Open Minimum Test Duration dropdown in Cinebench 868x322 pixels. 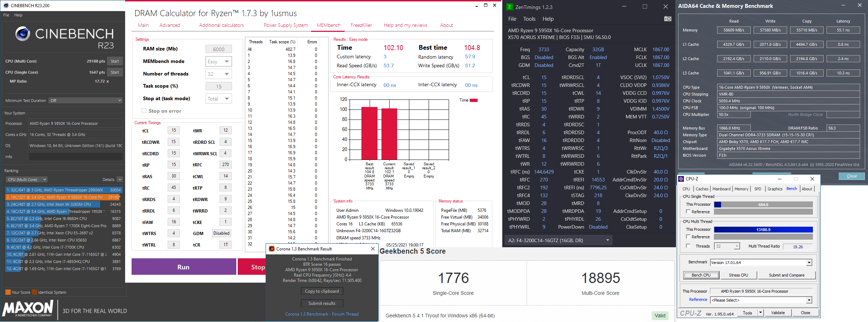(86, 101)
